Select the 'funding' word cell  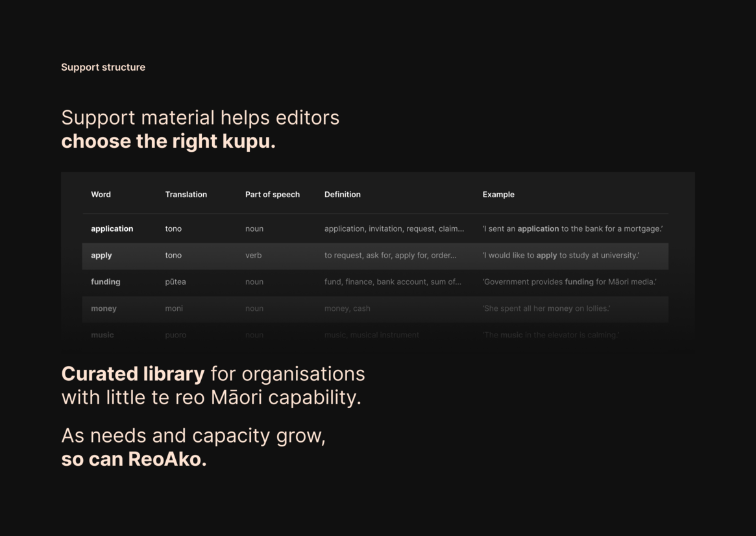tap(105, 282)
